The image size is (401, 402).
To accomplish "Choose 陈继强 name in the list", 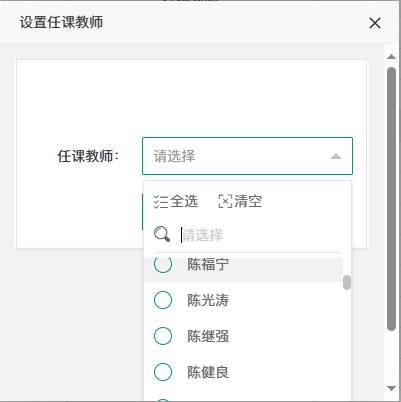I will tap(208, 336).
